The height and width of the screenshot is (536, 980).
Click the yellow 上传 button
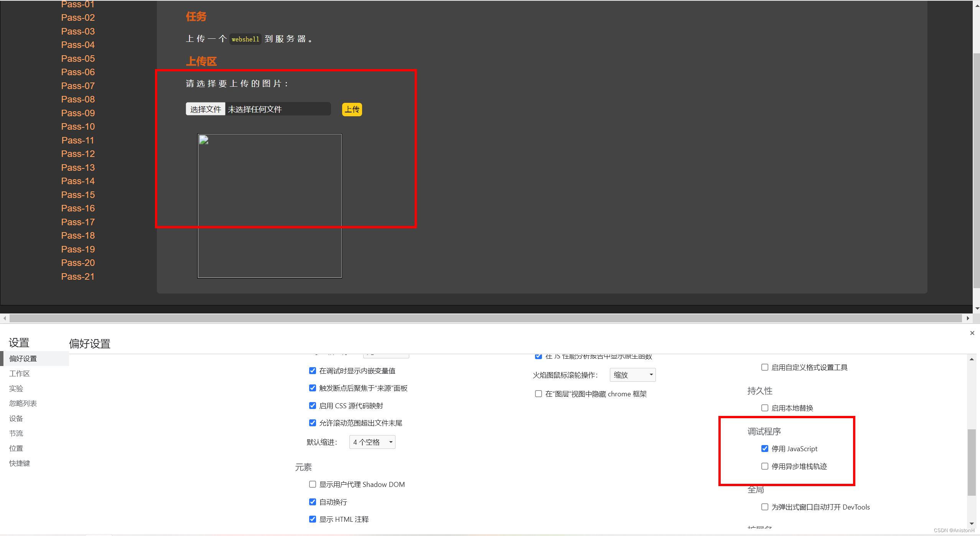352,109
